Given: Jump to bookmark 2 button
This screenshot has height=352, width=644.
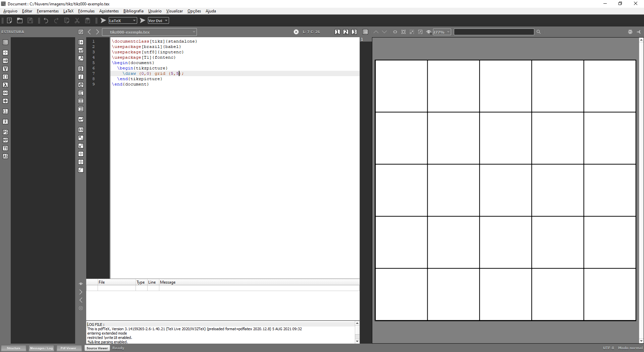Looking at the screenshot, I should 346,32.
